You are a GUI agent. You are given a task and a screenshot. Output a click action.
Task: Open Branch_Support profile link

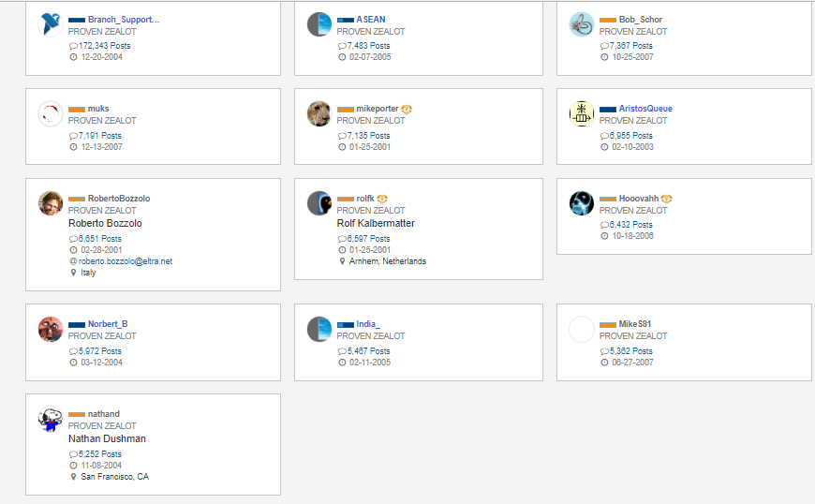pyautogui.click(x=124, y=19)
